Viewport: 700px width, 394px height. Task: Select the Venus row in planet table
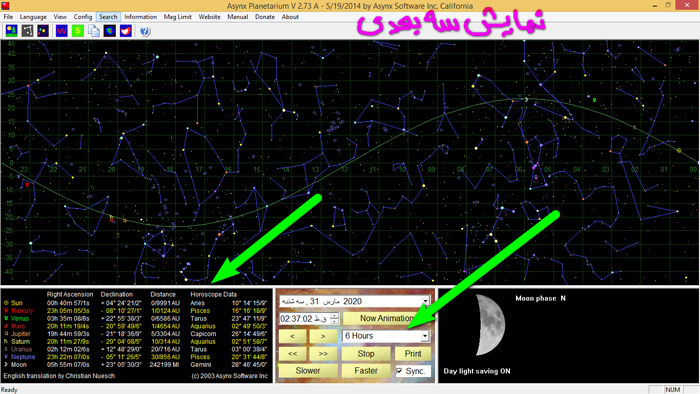pos(136,319)
